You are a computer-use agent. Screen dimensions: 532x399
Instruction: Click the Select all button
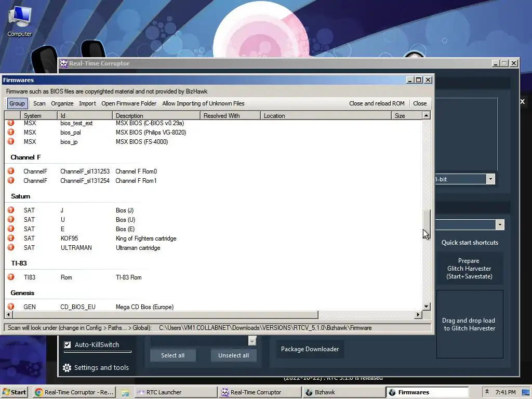coord(172,355)
